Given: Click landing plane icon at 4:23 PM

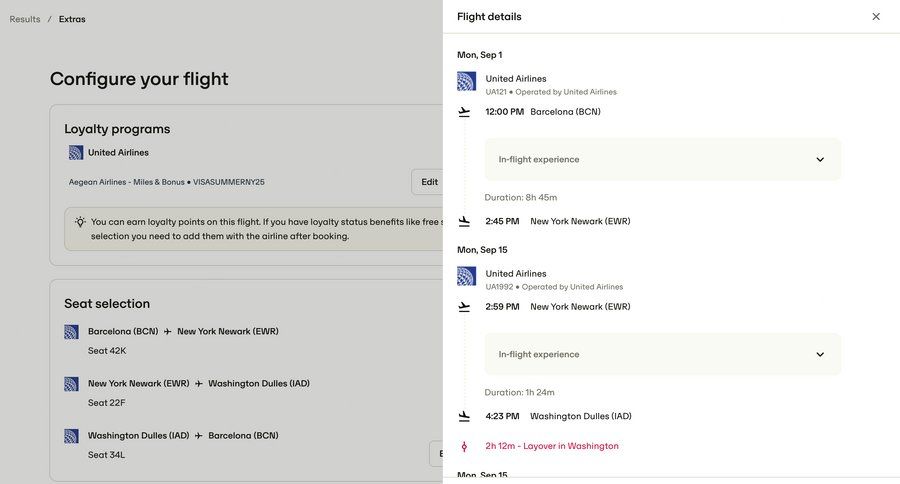Looking at the screenshot, I should (464, 416).
